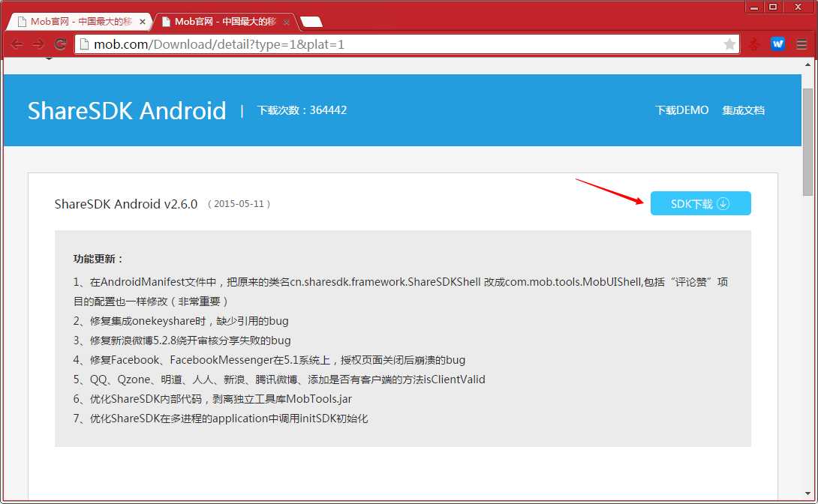Bookmark this page with the star icon
This screenshot has width=818, height=504.
pyautogui.click(x=729, y=44)
